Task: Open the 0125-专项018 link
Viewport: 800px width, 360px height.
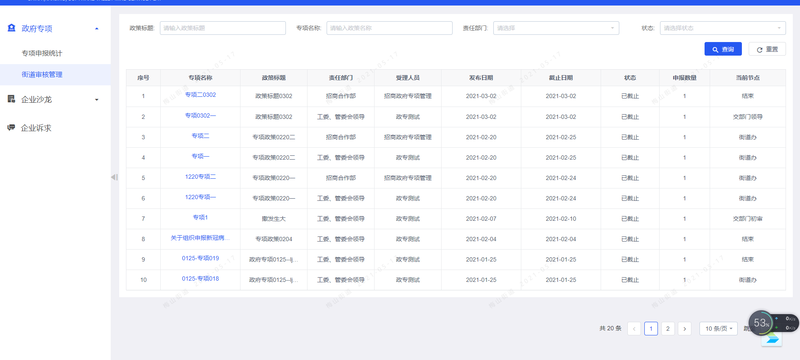Action: tap(201, 278)
